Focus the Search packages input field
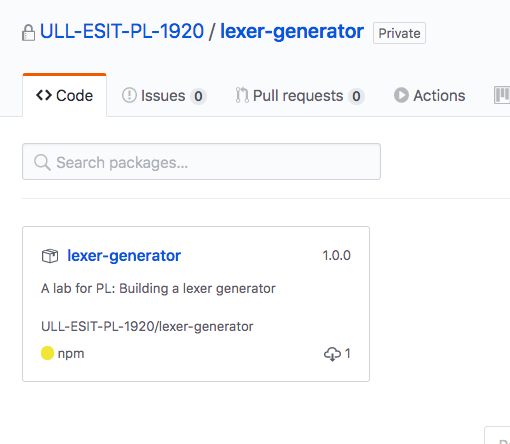 (x=201, y=162)
